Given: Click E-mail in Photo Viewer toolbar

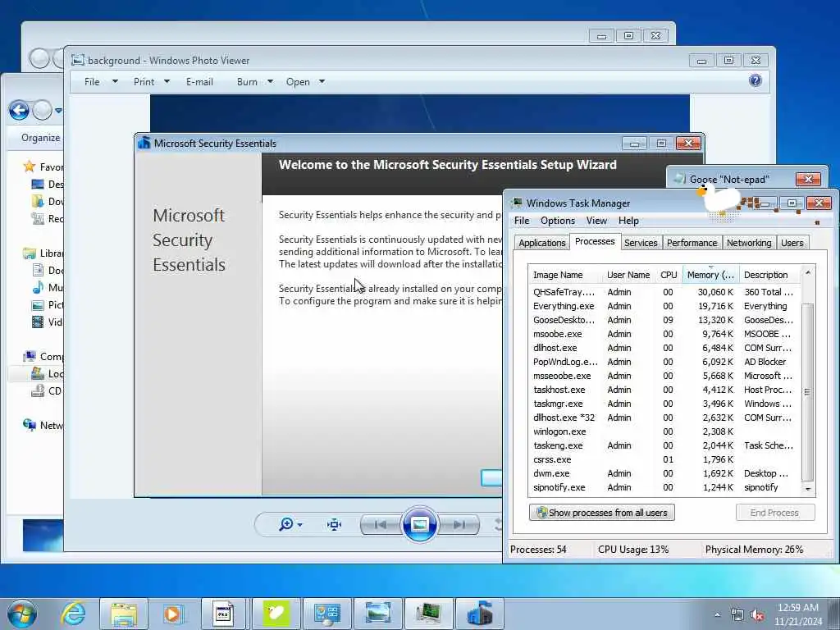Looking at the screenshot, I should (199, 81).
